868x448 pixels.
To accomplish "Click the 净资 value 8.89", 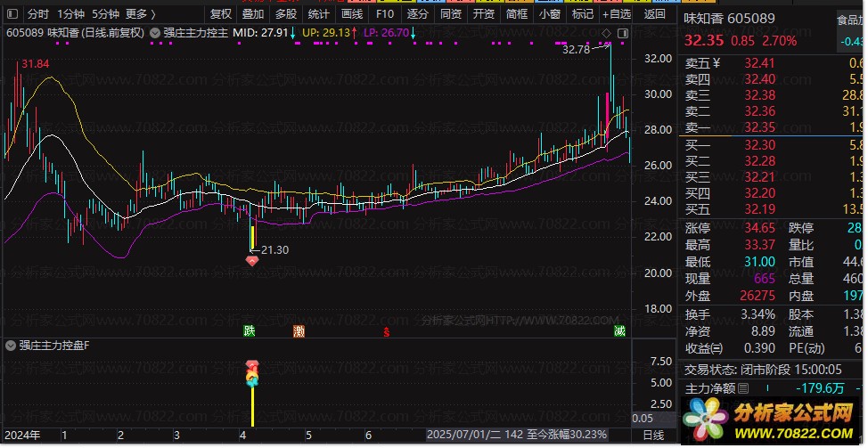I will 763,331.
